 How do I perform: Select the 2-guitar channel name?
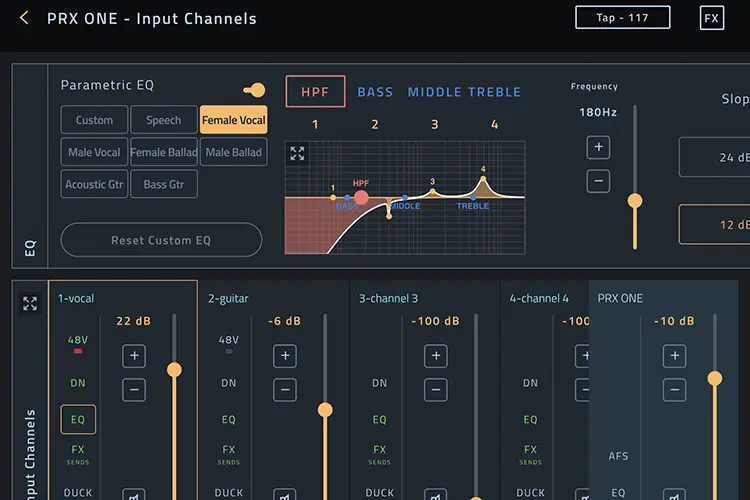point(228,298)
